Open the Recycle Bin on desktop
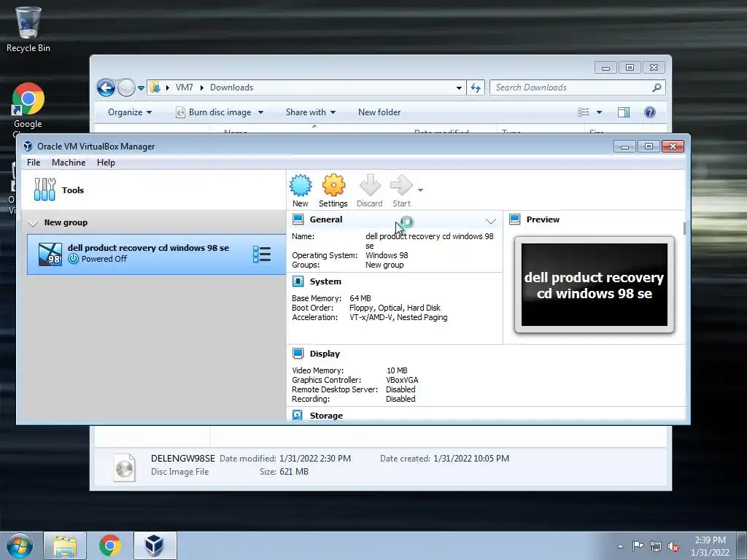 [x=28, y=28]
